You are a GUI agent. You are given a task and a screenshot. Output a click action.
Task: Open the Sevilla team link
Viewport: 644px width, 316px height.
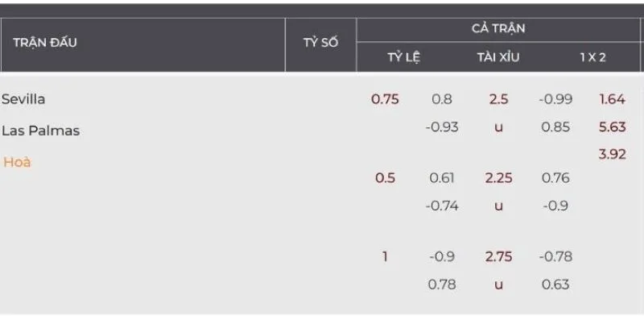click(23, 99)
